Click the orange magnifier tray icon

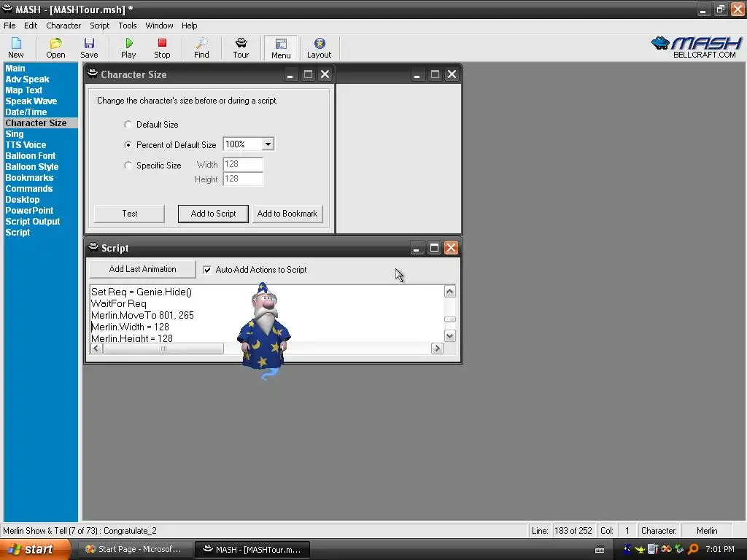point(693,549)
